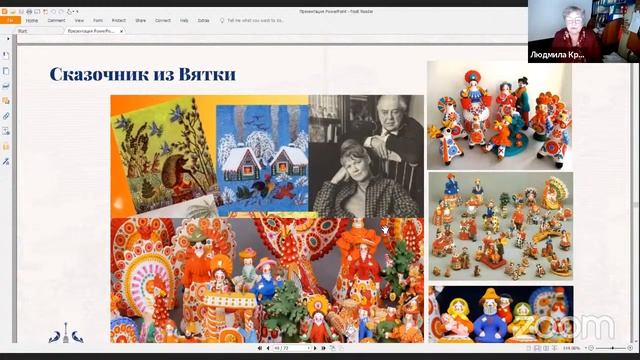640x360 pixels.
Task: Open the folder icon in quick access toolbar
Action: click(13, 11)
